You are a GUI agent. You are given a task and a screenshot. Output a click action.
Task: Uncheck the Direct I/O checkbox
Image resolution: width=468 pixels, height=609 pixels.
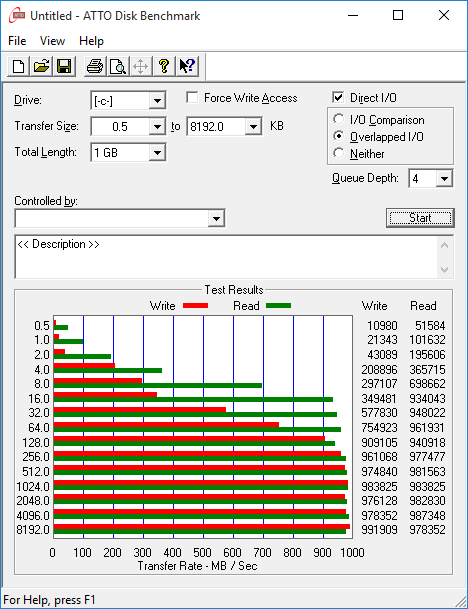338,97
